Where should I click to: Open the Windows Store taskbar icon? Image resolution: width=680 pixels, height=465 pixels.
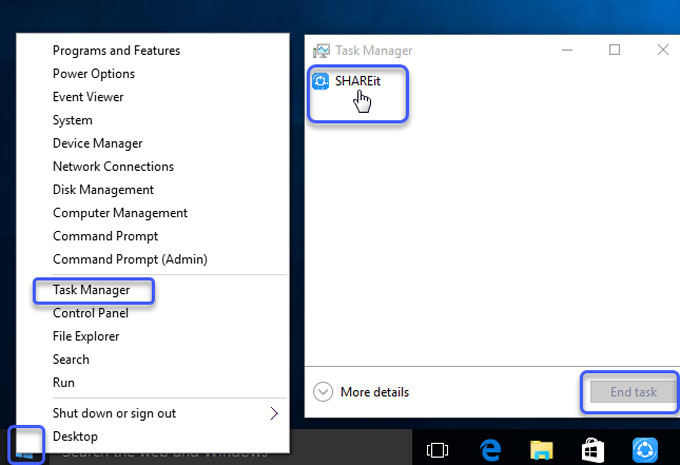[x=592, y=450]
